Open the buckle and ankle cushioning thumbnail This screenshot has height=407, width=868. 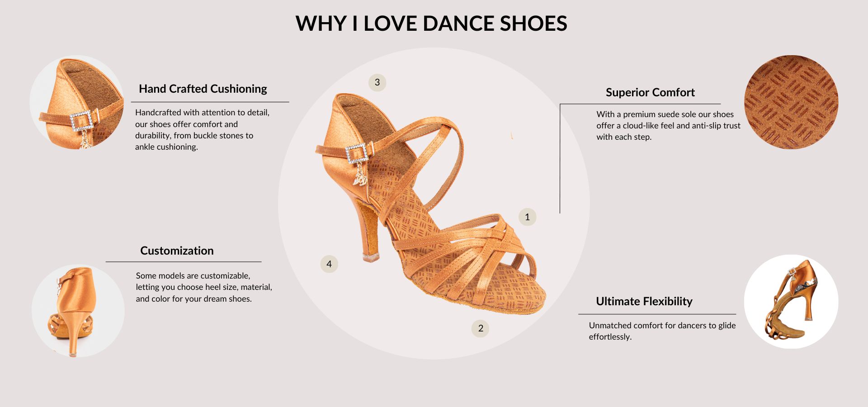point(77,102)
